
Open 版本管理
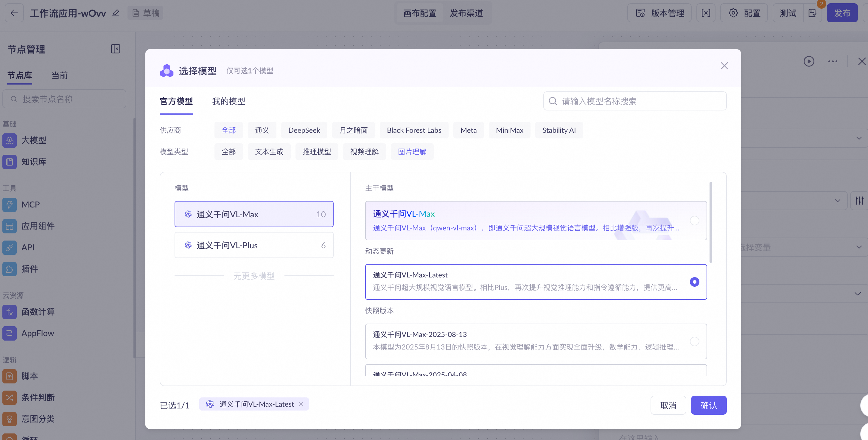pos(659,13)
